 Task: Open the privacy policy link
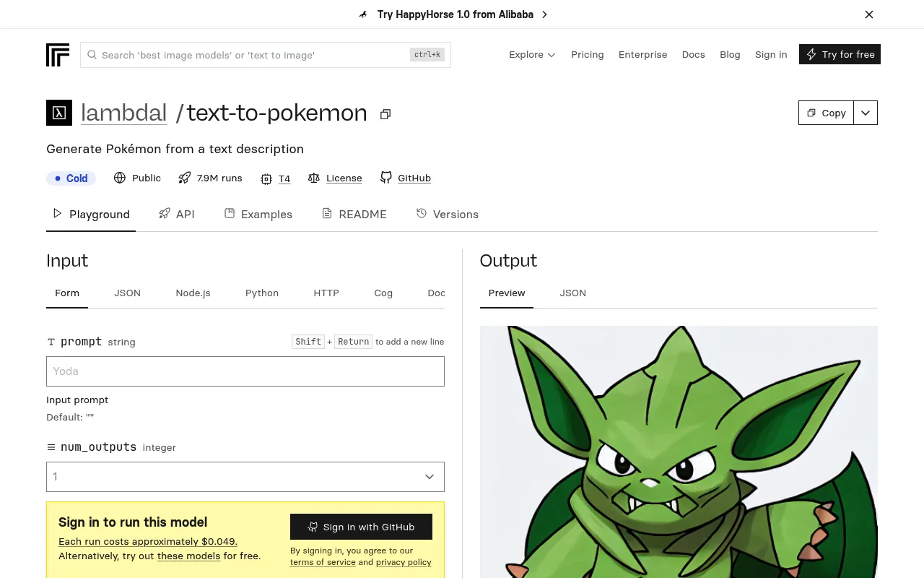[404, 562]
